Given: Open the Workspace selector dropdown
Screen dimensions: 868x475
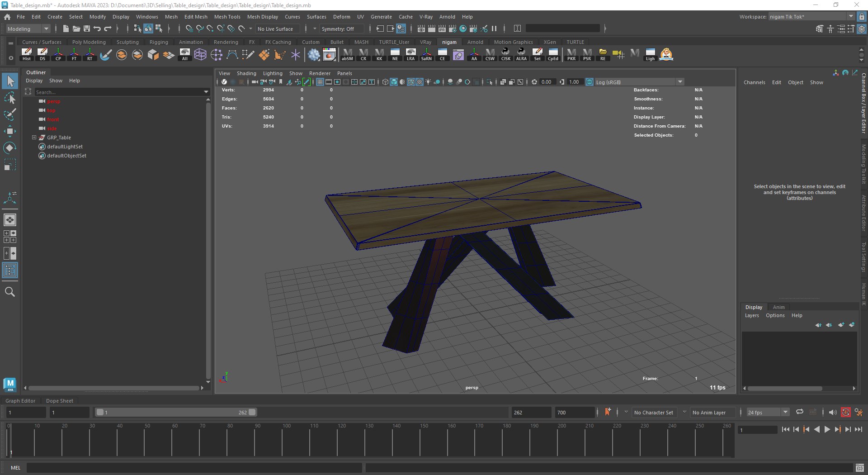Looking at the screenshot, I should [x=811, y=17].
